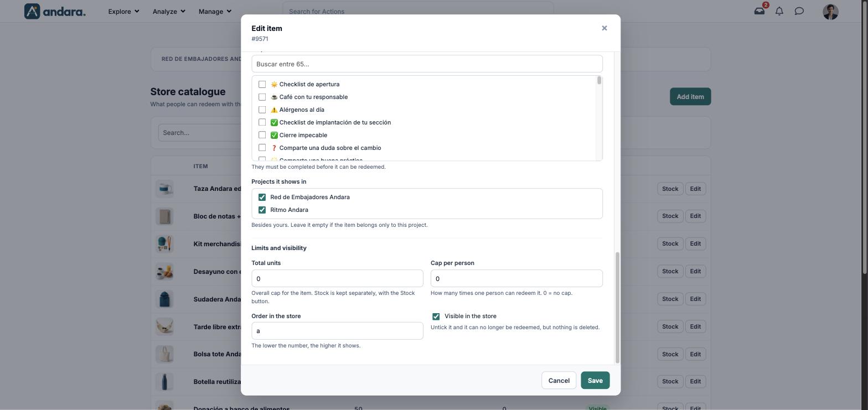Cancel the item edit

click(x=559, y=381)
